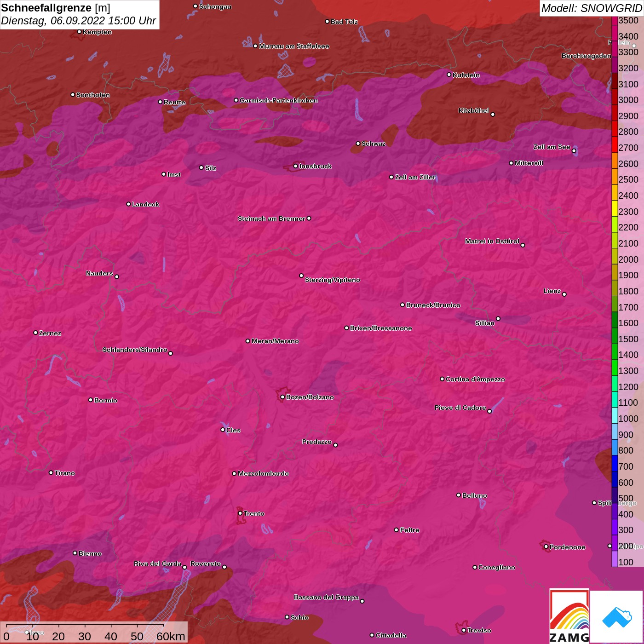Click the blue cloud logo icon

pos(616,616)
